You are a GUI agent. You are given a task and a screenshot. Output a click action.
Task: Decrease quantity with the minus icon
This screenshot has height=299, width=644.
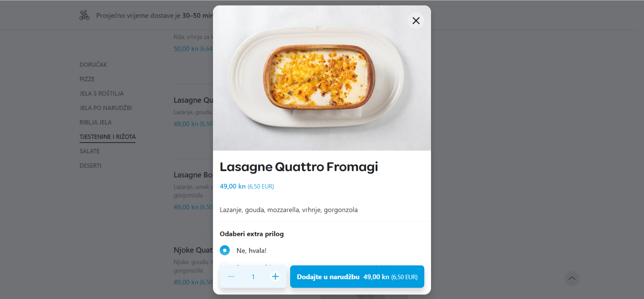tap(231, 277)
